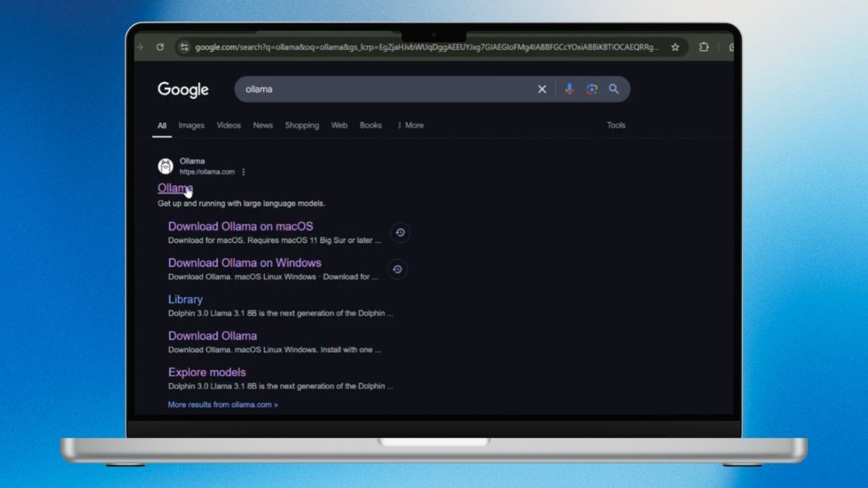This screenshot has height=488, width=868.
Task: Switch to the Shopping tab
Action: (302, 125)
